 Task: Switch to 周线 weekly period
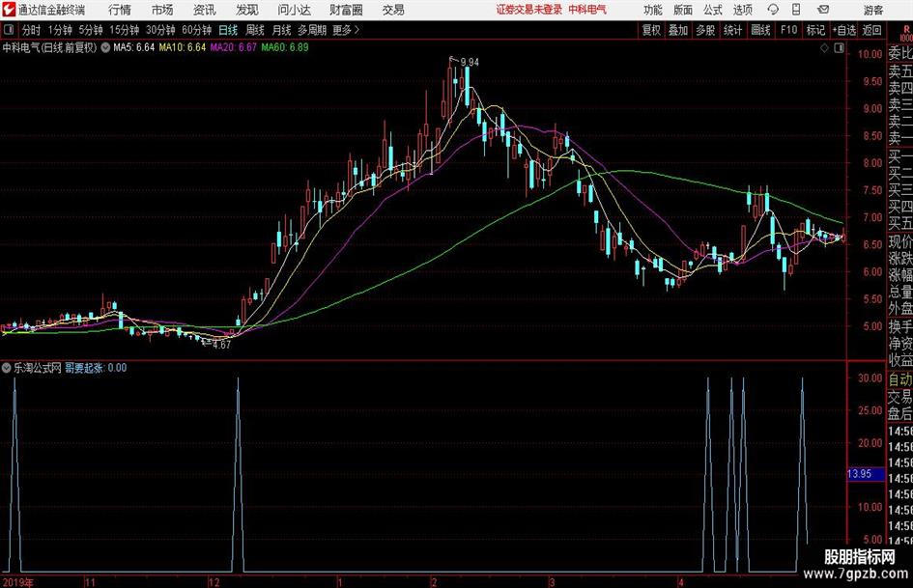(x=254, y=30)
